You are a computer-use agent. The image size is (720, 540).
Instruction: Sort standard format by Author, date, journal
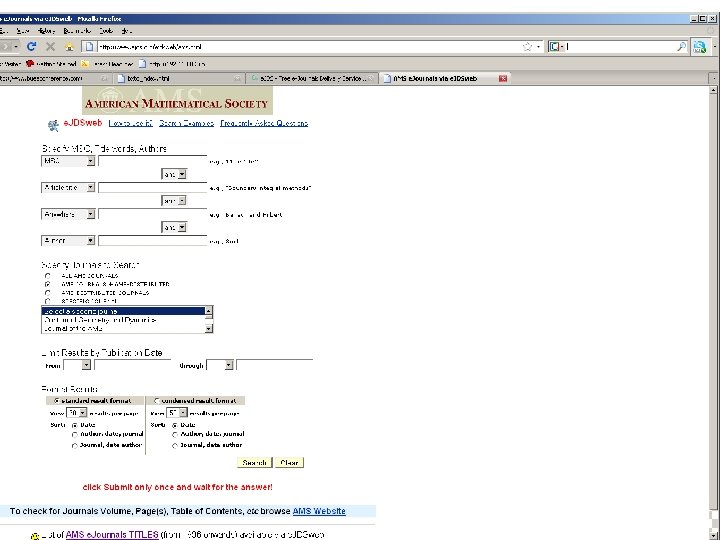pyautogui.click(x=75, y=434)
